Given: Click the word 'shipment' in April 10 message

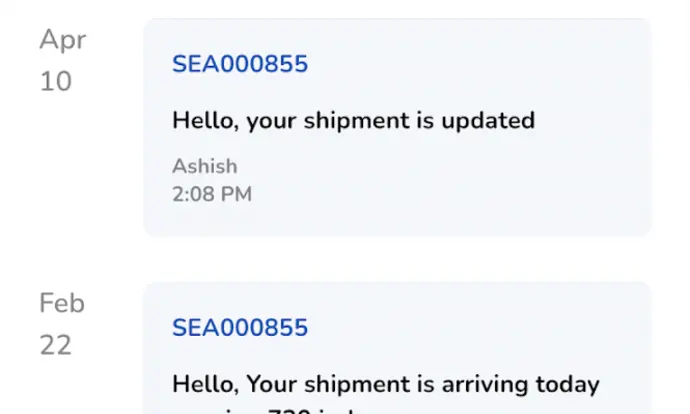Looking at the screenshot, I should click(356, 121).
